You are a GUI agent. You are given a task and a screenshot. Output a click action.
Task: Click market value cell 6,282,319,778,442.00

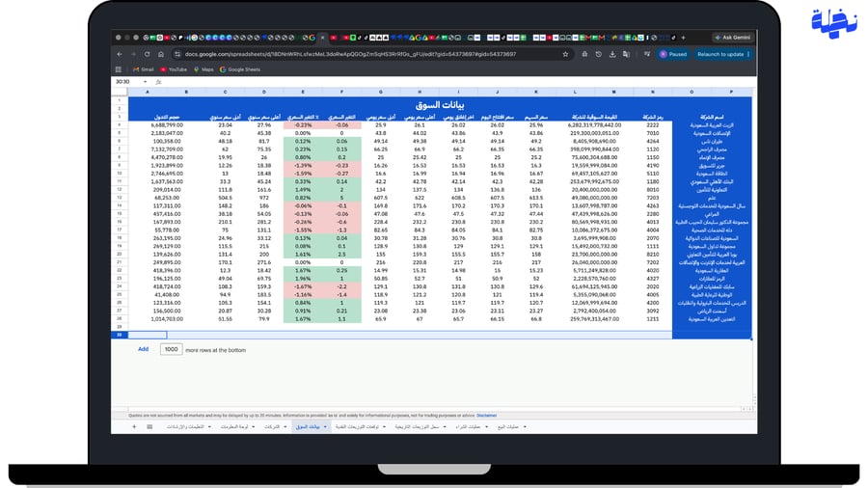[594, 125]
